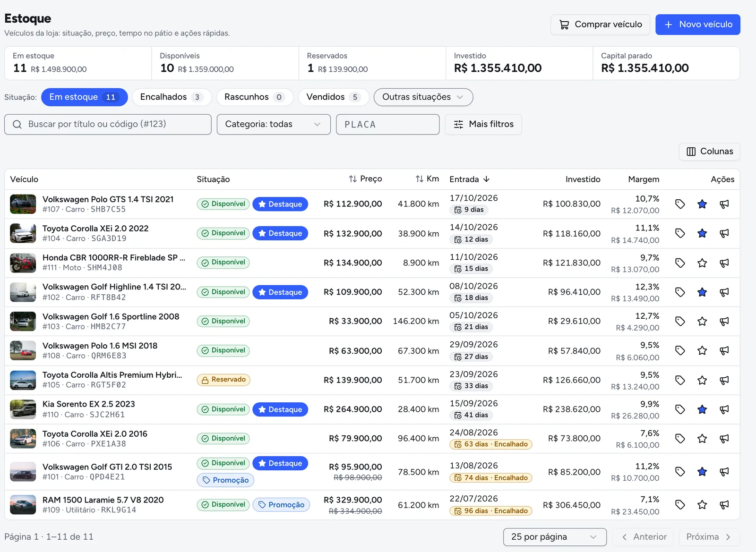This screenshot has width=756, height=552.
Task: Toggle star highlight for Volkswagen Golf GTI 2015
Action: (x=702, y=472)
